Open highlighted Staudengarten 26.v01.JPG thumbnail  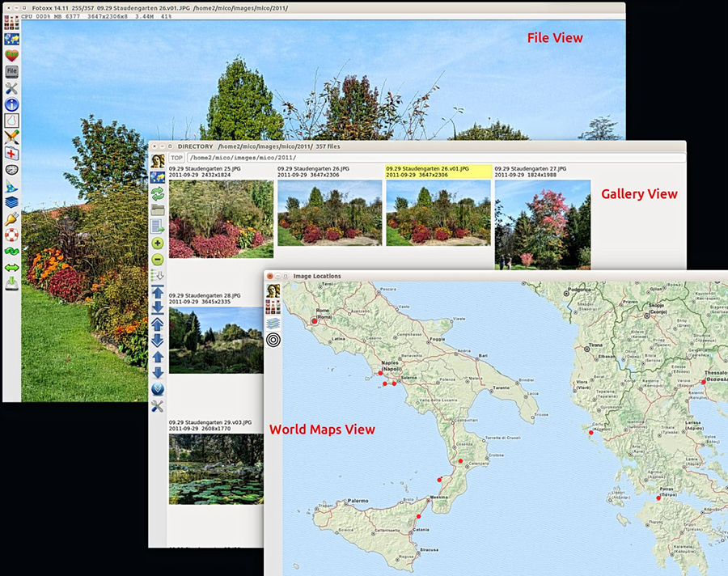(438, 213)
